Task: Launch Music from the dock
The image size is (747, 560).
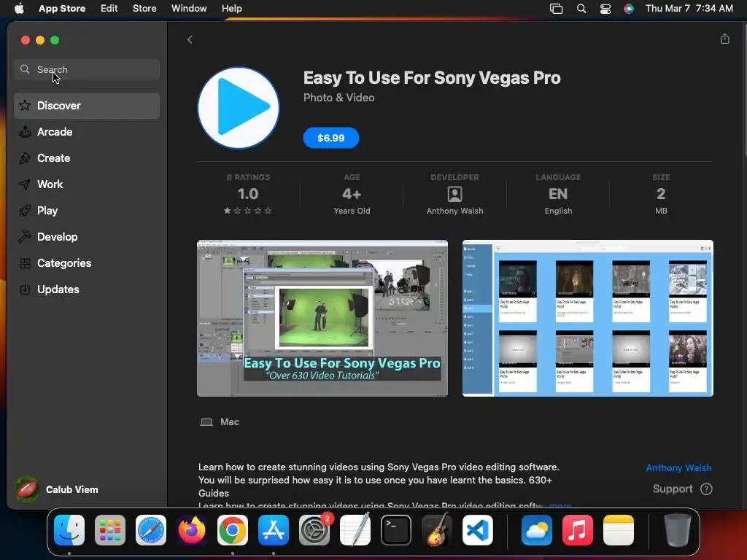Action: click(x=578, y=530)
